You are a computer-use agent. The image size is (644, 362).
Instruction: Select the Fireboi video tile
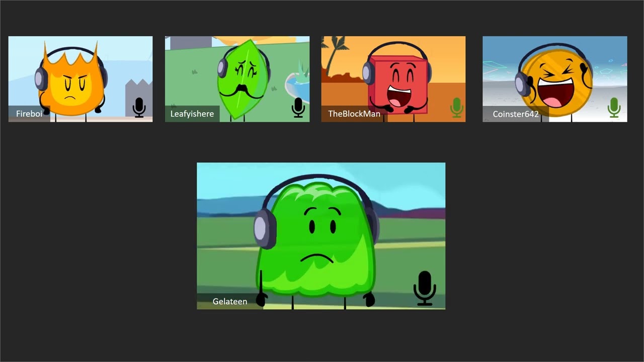coord(80,79)
